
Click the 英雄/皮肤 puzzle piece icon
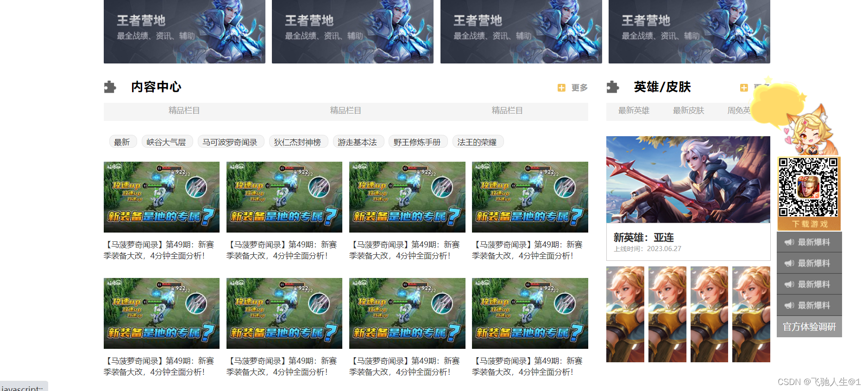pyautogui.click(x=612, y=87)
